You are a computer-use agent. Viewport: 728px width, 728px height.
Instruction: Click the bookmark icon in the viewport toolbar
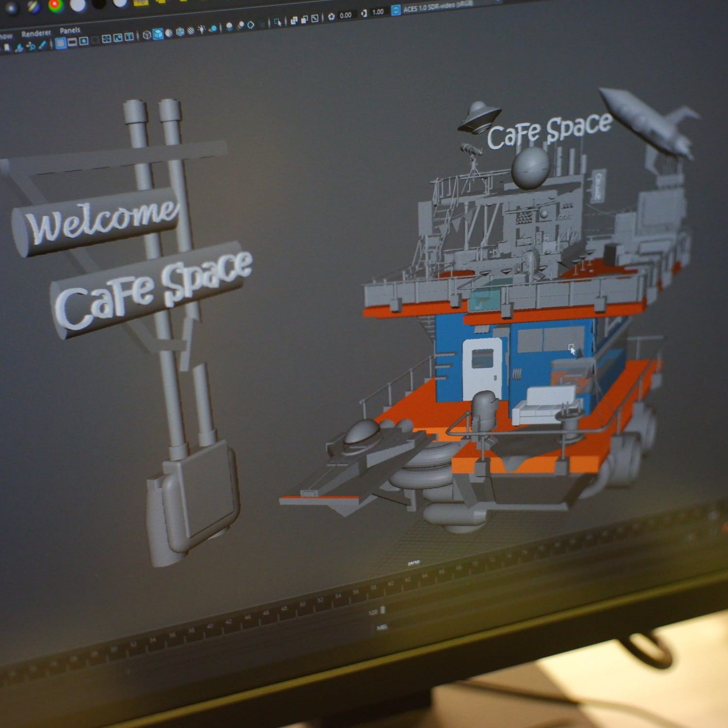click(x=7, y=47)
